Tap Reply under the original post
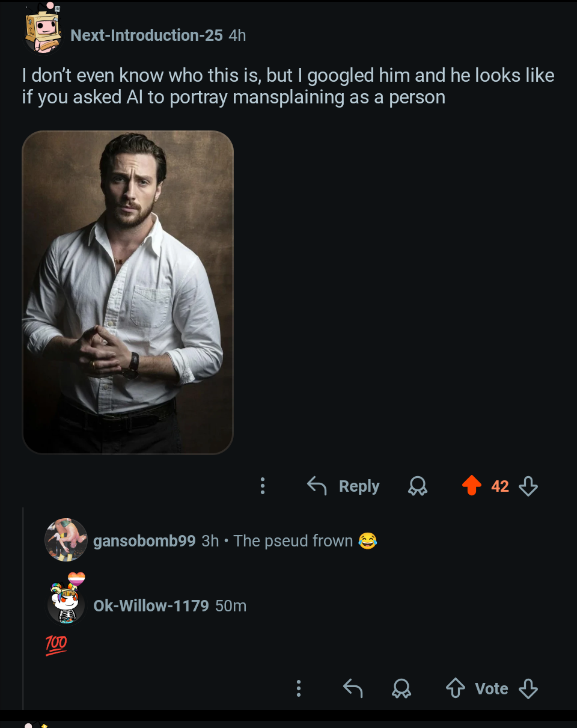Viewport: 577px width, 728px height. 359,486
